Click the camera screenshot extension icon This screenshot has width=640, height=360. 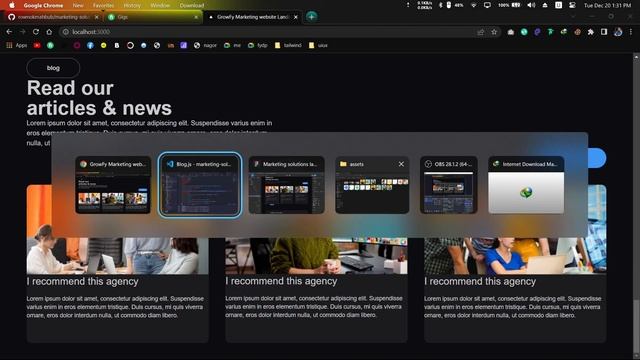click(x=511, y=32)
